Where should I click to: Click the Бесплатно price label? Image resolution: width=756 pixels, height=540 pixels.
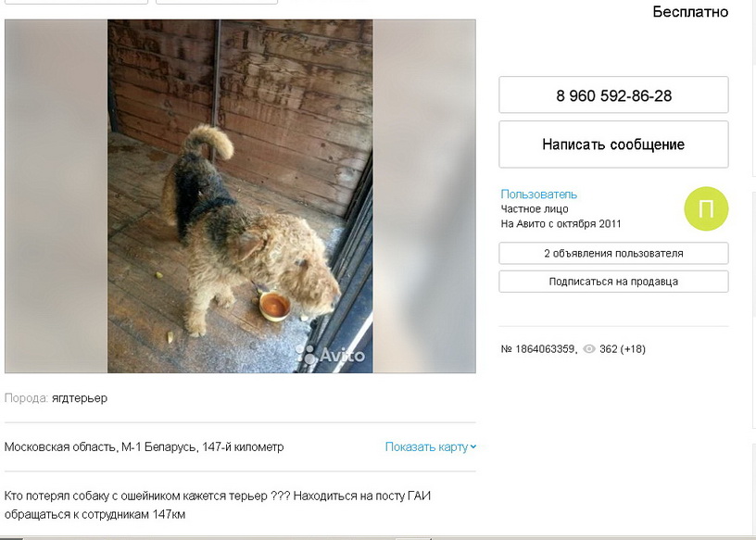pyautogui.click(x=690, y=11)
